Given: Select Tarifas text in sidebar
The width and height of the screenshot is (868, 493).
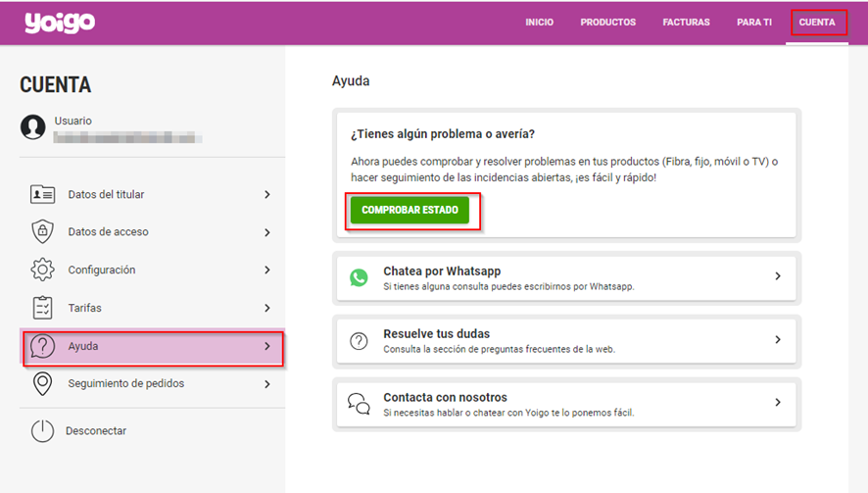Looking at the screenshot, I should tap(84, 308).
